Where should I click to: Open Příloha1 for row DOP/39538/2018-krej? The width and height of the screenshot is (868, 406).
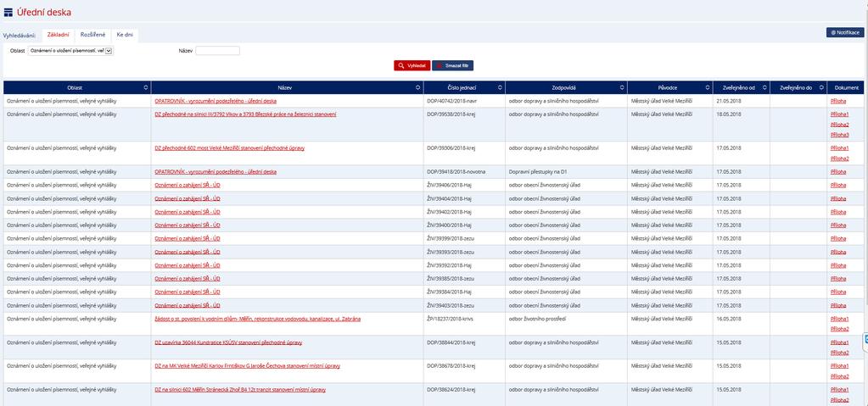click(840, 114)
